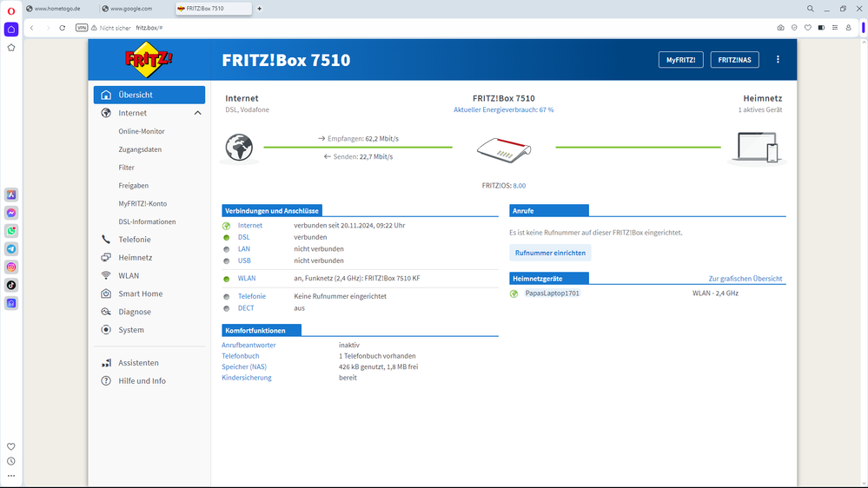868x488 pixels.
Task: Open MyFRITZ!-Konto submenu item
Action: 142,203
